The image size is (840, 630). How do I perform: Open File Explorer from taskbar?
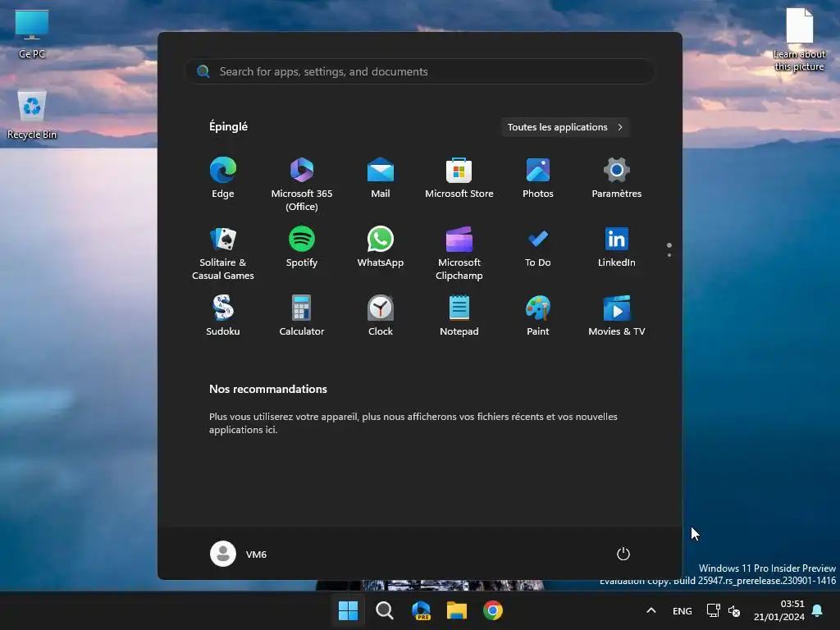457,610
